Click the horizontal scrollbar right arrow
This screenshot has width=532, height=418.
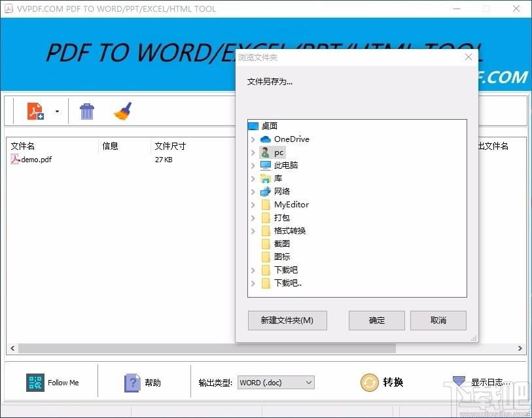pos(520,348)
